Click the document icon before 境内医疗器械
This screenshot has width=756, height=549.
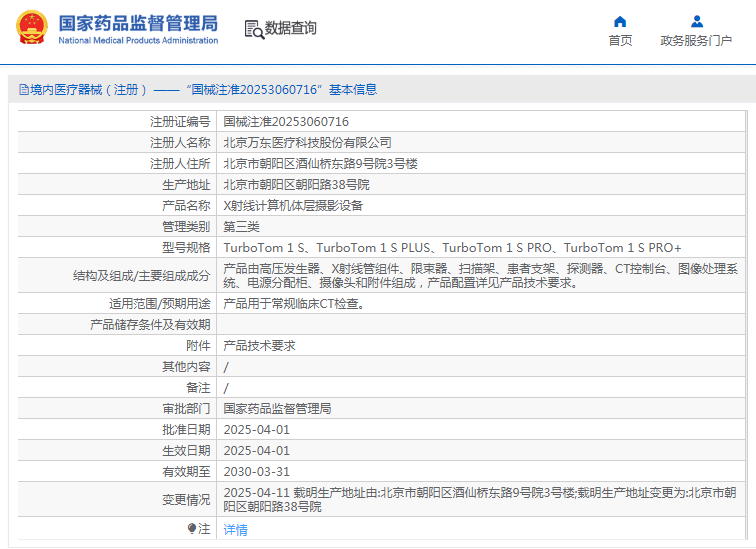click(24, 90)
